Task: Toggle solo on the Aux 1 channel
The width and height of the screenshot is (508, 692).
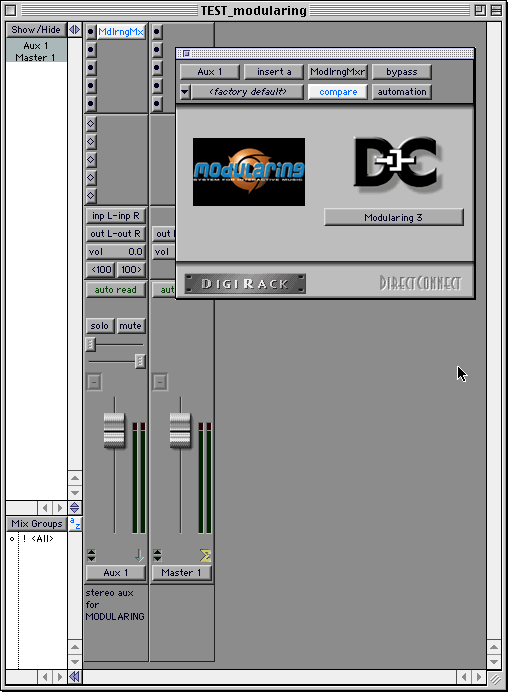Action: [100, 326]
